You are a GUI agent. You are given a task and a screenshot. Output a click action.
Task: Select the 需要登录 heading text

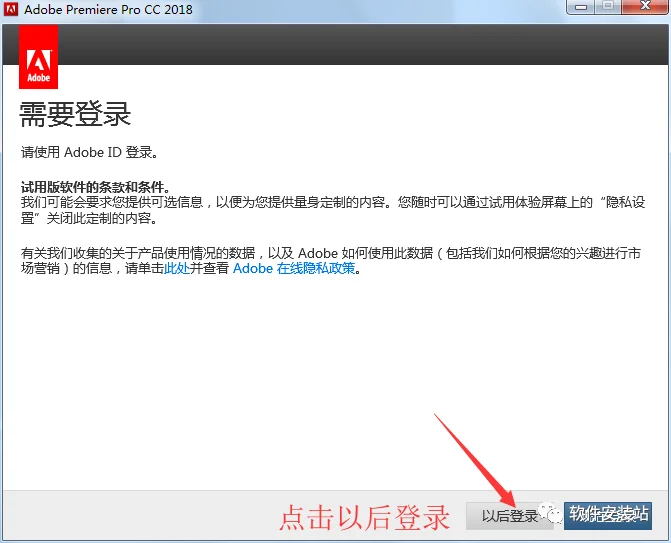(x=75, y=115)
